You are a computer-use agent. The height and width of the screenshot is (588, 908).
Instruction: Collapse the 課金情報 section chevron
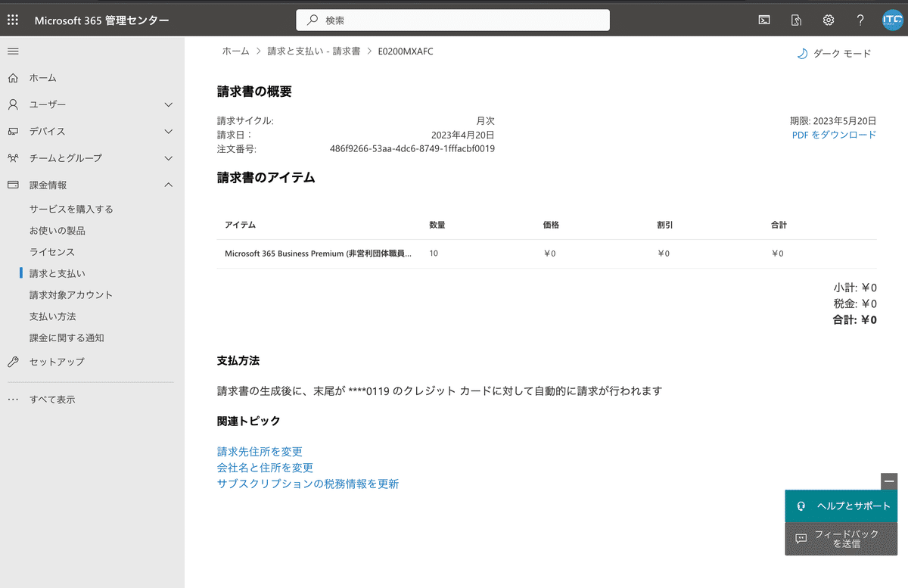[x=169, y=185]
